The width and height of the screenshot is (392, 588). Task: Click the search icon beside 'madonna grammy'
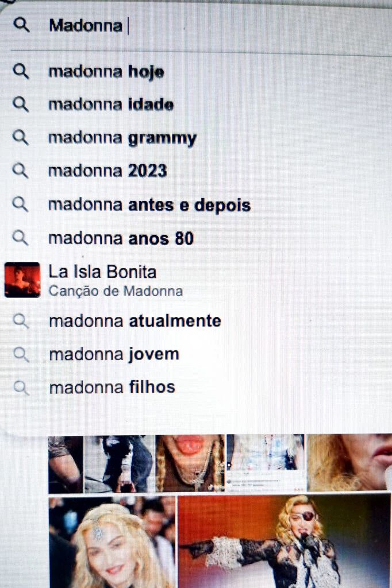click(x=21, y=137)
